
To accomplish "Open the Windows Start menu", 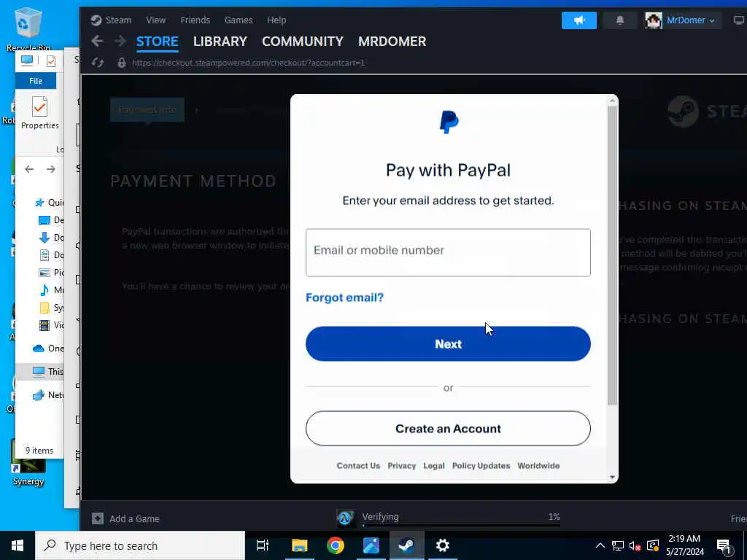I will [x=18, y=545].
